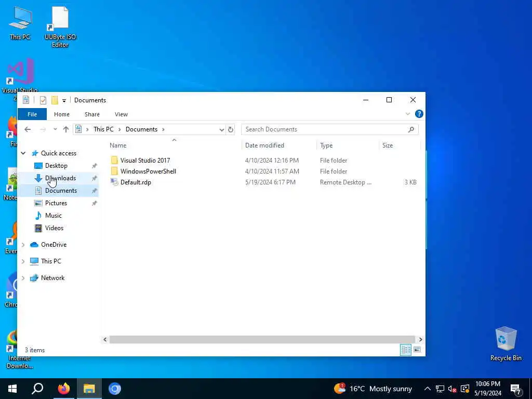The image size is (532, 399).
Task: Open the File ribbon tab
Action: click(x=32, y=114)
